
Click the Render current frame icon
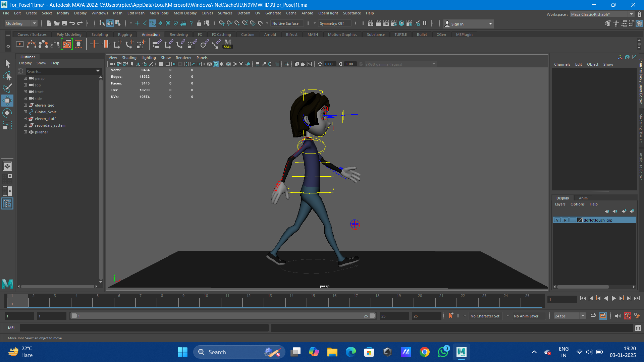point(378,23)
